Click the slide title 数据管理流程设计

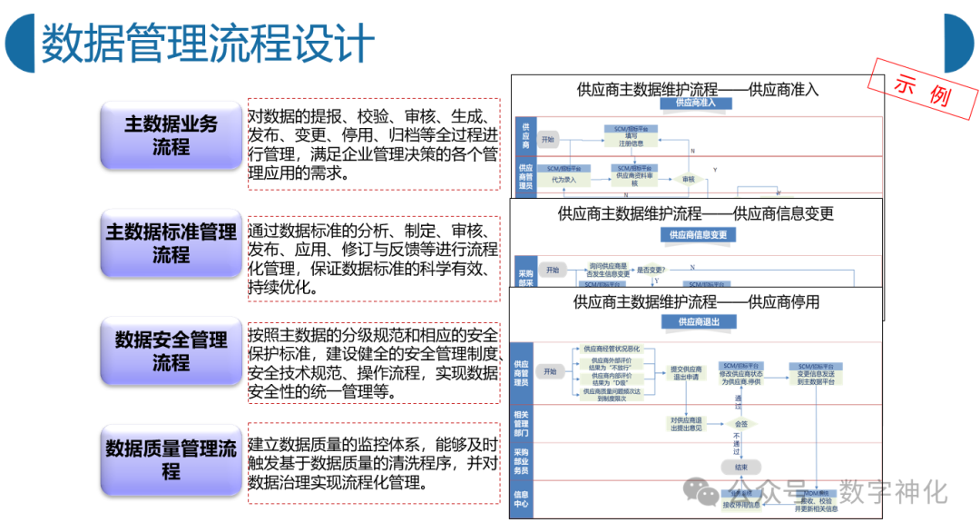click(x=208, y=42)
